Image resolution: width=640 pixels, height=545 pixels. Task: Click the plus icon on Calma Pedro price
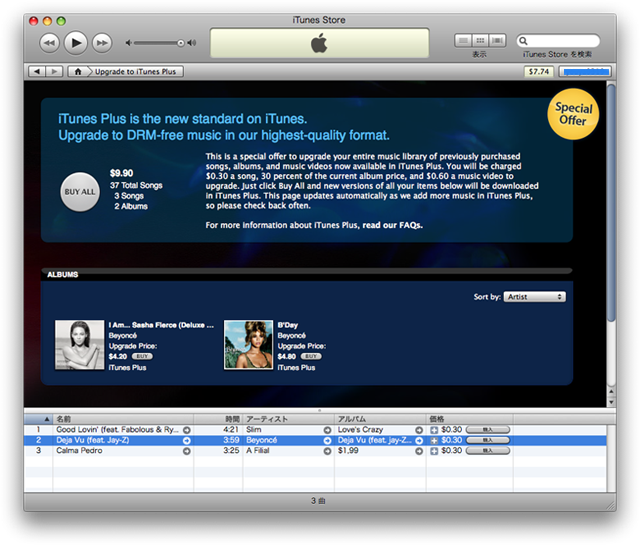(x=434, y=452)
